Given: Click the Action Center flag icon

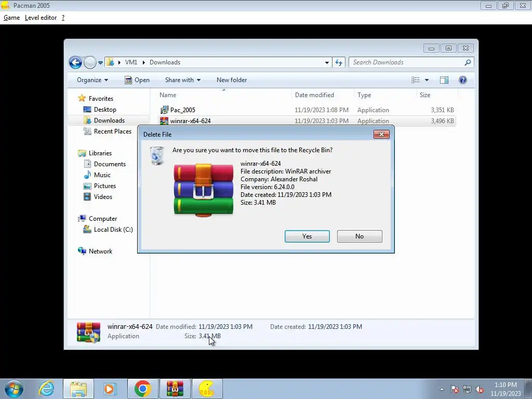Looking at the screenshot, I should 455,389.
